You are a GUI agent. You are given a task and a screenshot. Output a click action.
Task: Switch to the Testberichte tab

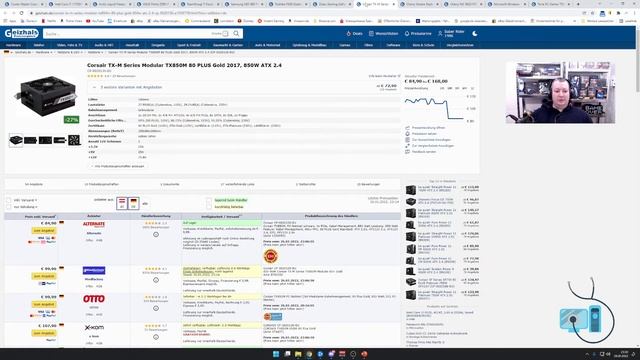305,184
